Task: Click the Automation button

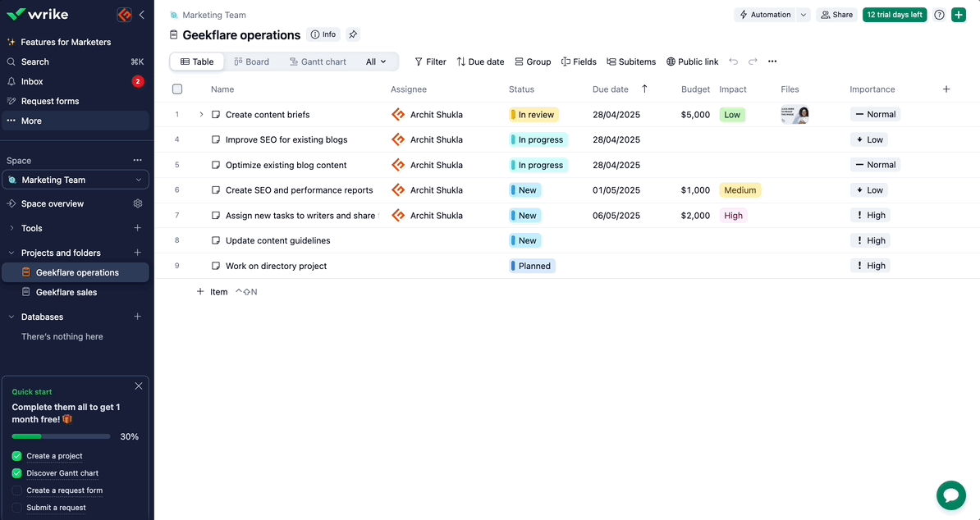Action: click(765, 15)
